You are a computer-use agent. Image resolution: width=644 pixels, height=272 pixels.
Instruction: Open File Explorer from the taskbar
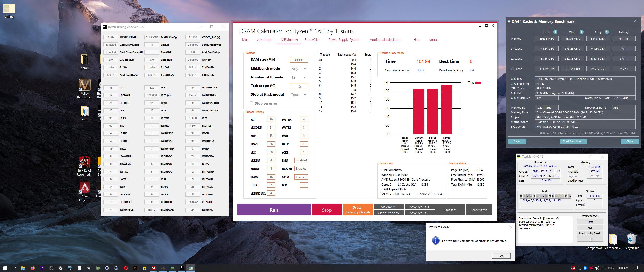click(23, 268)
